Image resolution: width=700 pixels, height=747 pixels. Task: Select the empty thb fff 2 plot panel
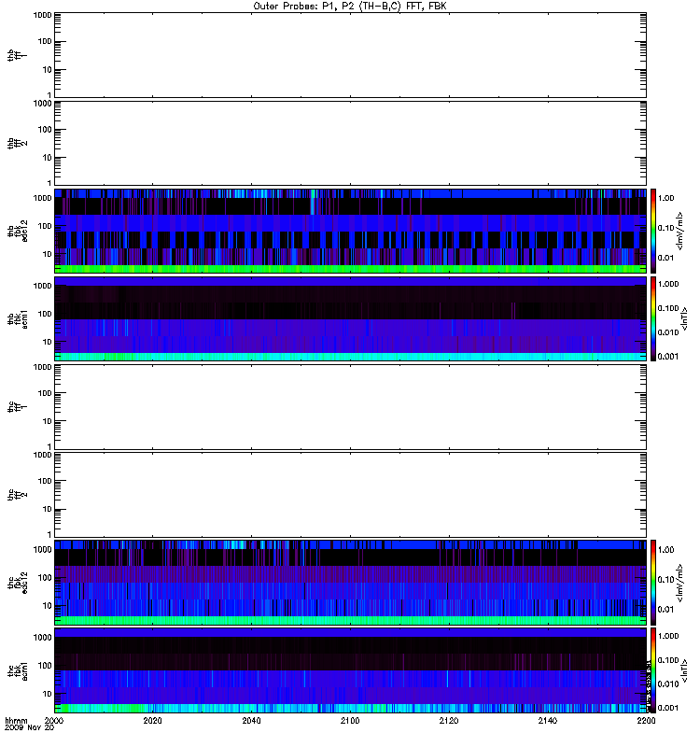(350, 143)
